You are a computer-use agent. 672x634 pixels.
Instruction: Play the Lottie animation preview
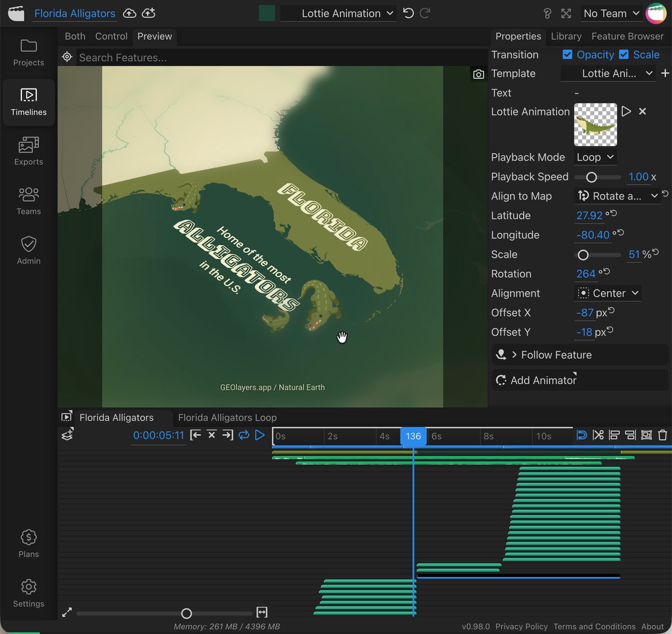pos(626,111)
